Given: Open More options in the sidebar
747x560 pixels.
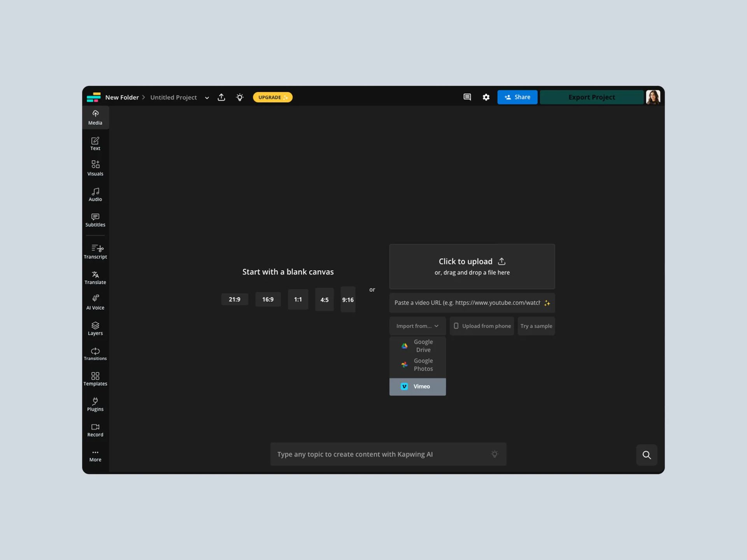Looking at the screenshot, I should coord(95,455).
